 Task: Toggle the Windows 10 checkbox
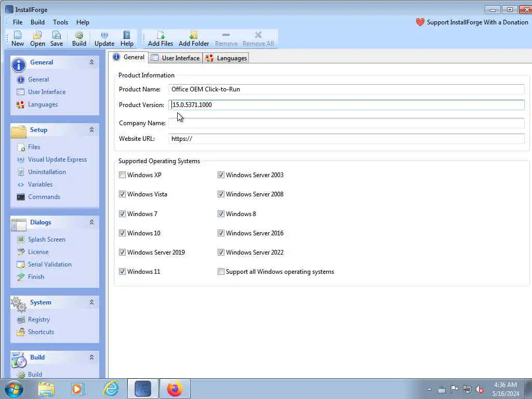pos(122,233)
